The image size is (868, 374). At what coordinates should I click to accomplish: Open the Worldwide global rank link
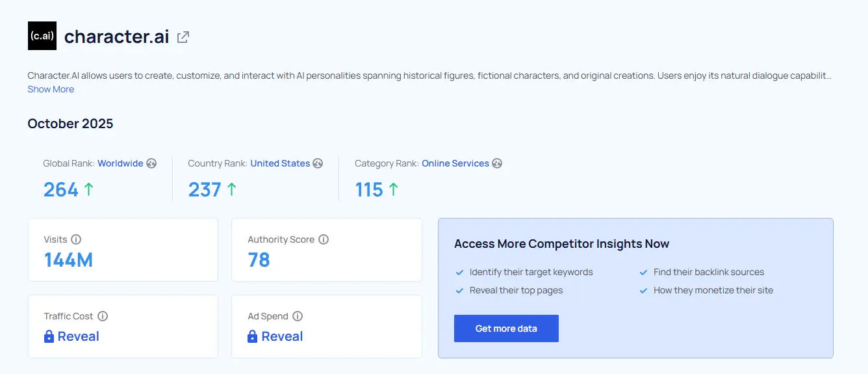click(120, 163)
